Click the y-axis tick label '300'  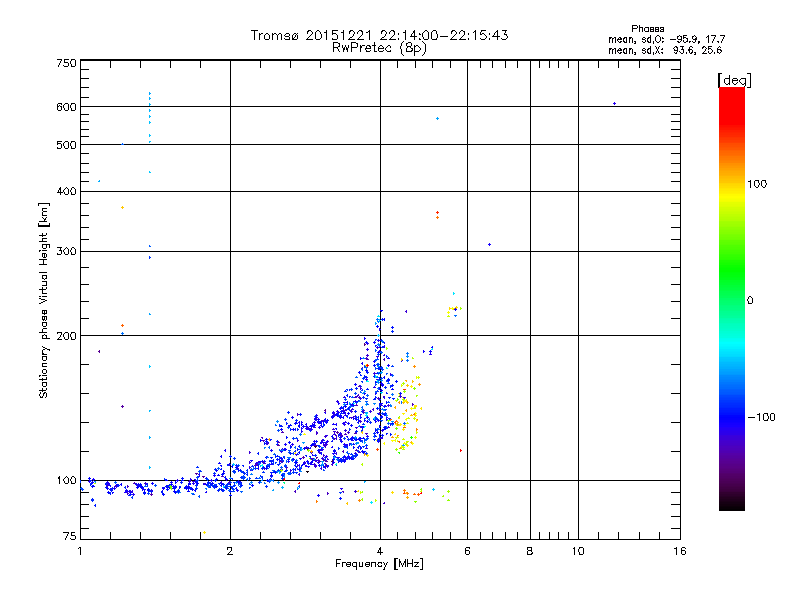click(66, 252)
